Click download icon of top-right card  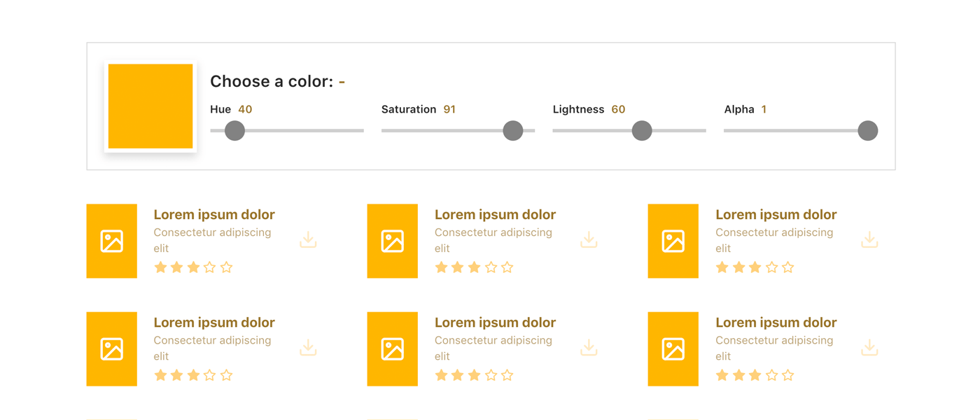click(869, 239)
